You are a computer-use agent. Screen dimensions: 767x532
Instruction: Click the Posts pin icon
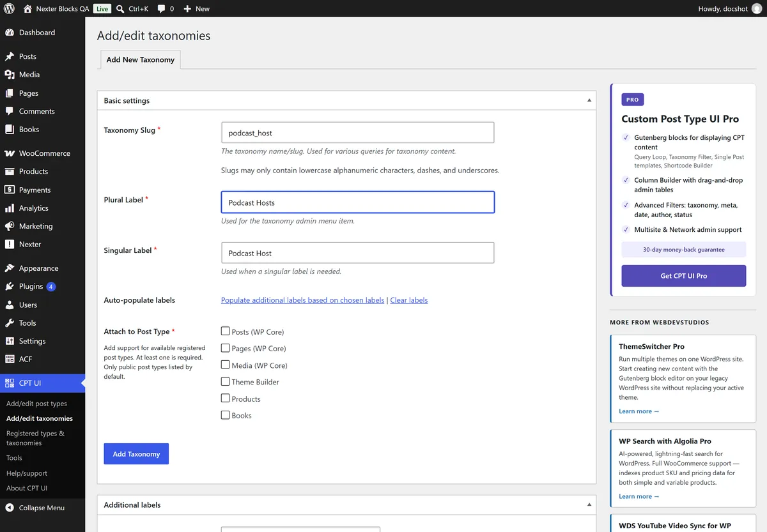coord(10,57)
